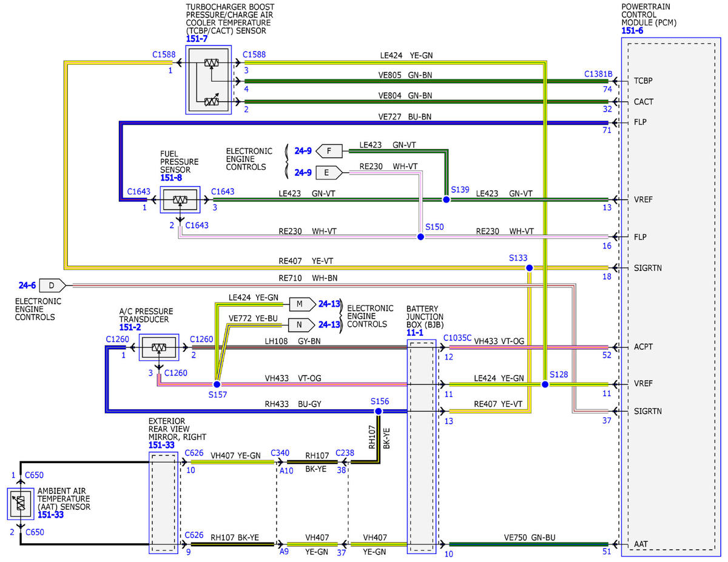The width and height of the screenshot is (728, 562).
Task: Select the S133 splice dot
Action: click(x=529, y=267)
